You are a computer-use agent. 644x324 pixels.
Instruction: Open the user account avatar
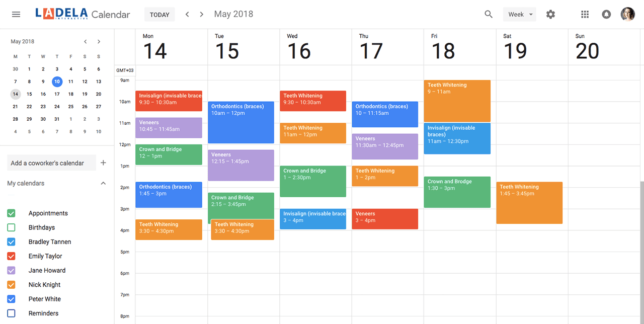(627, 14)
